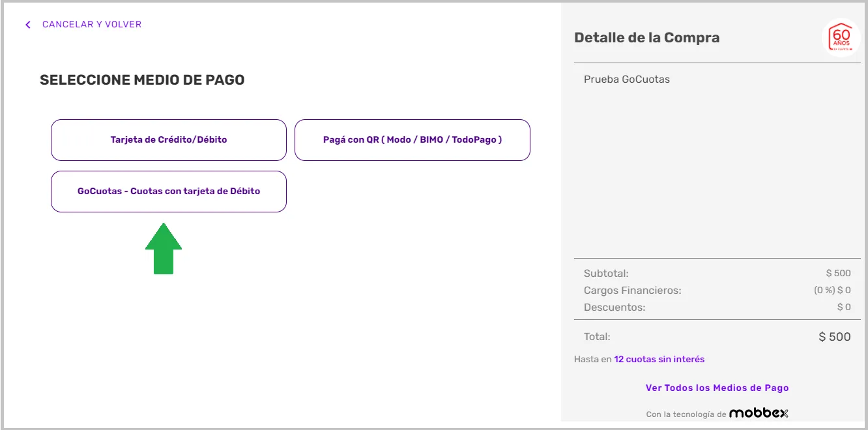Click the SELECCIONE MEDIO DE PAGO heading

click(x=142, y=80)
